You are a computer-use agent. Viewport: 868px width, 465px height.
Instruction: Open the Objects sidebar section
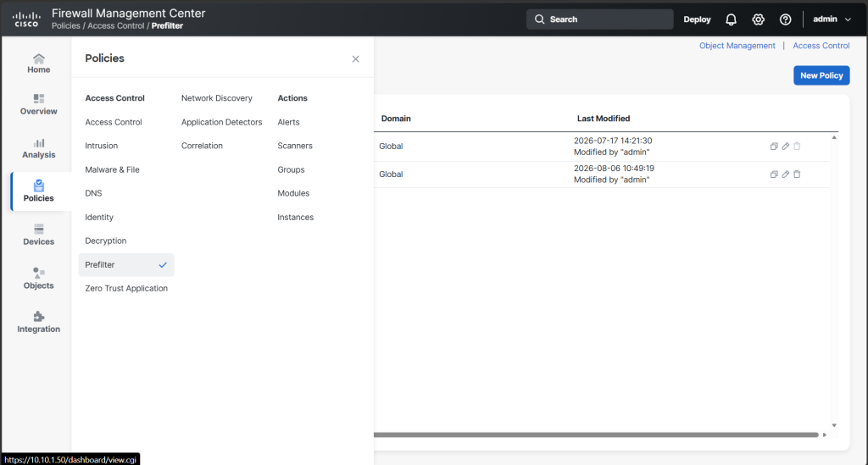tap(38, 279)
